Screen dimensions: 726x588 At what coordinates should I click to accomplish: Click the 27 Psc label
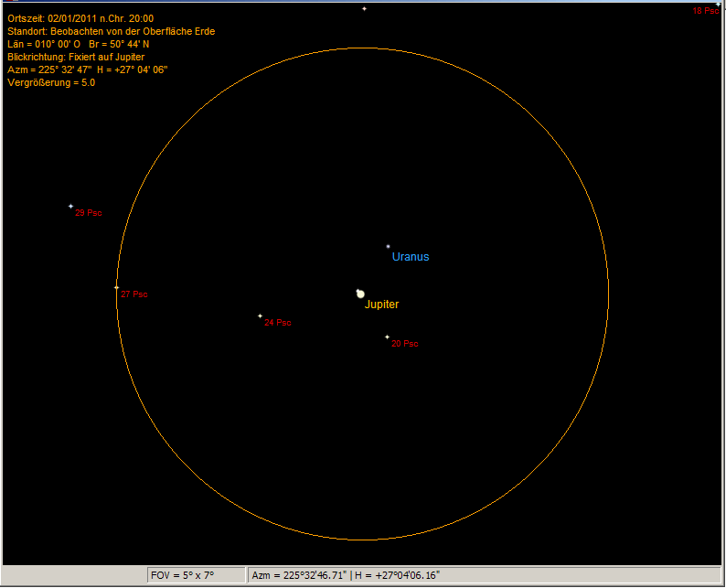pyautogui.click(x=134, y=294)
